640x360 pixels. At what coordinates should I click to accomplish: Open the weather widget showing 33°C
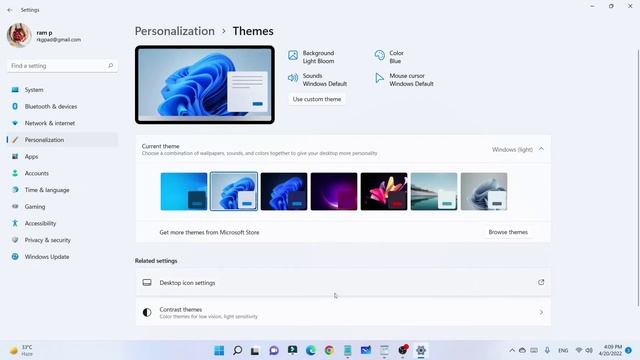click(x=21, y=350)
